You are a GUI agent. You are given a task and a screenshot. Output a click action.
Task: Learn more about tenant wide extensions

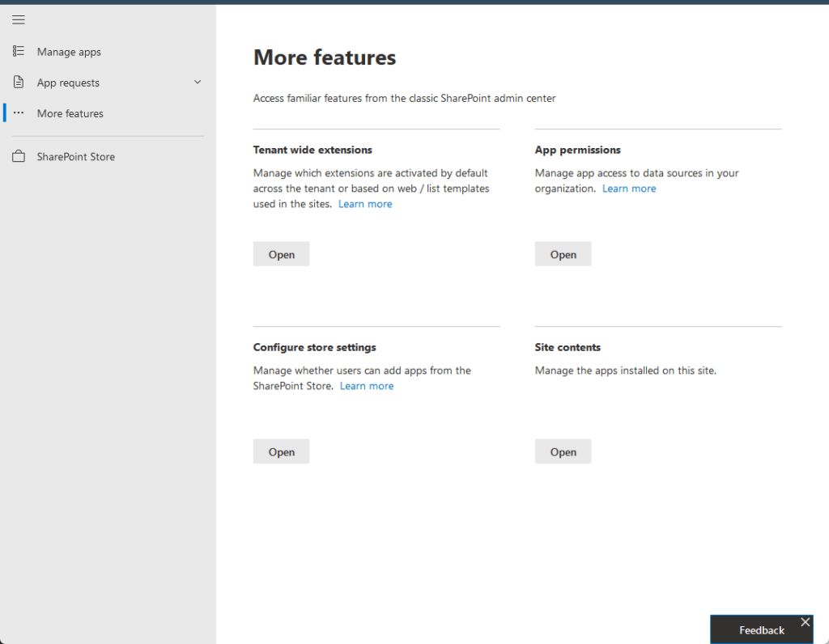point(365,204)
